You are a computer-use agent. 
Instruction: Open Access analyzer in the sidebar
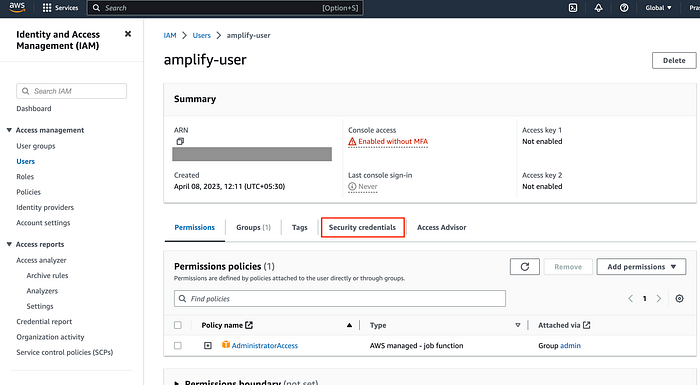(41, 260)
